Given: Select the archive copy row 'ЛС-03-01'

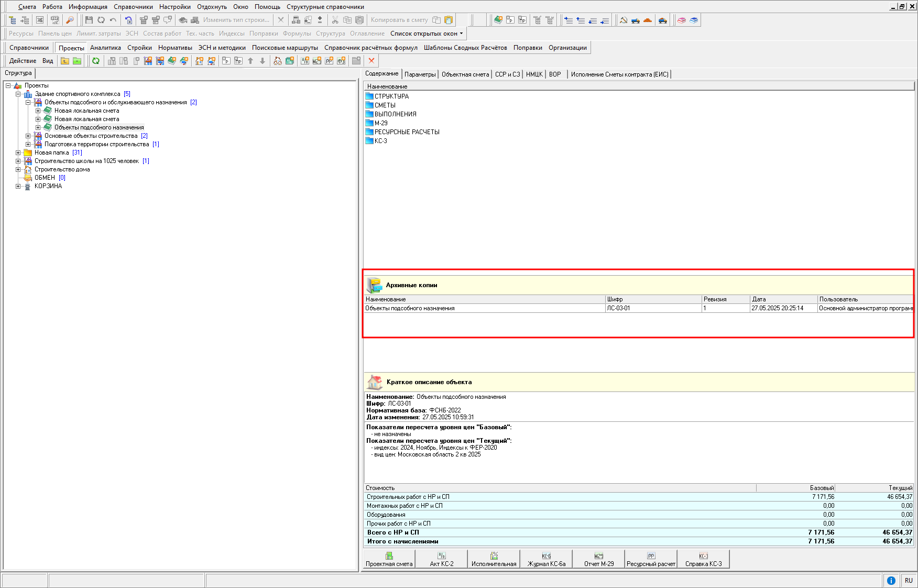Looking at the screenshot, I should (618, 308).
